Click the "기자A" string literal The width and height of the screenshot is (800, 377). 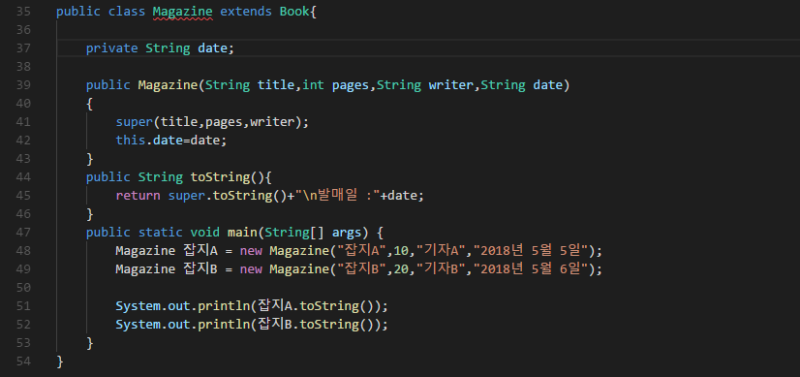441,251
